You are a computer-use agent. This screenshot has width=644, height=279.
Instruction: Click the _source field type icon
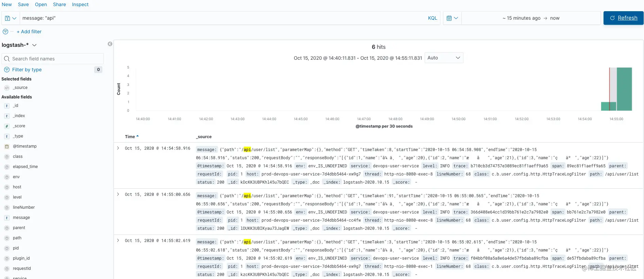tap(7, 88)
